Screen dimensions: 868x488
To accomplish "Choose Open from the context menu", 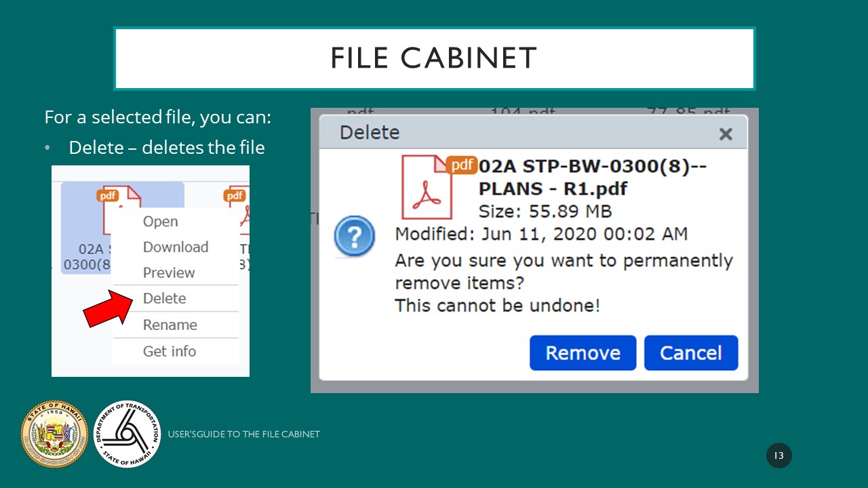I will (x=160, y=222).
